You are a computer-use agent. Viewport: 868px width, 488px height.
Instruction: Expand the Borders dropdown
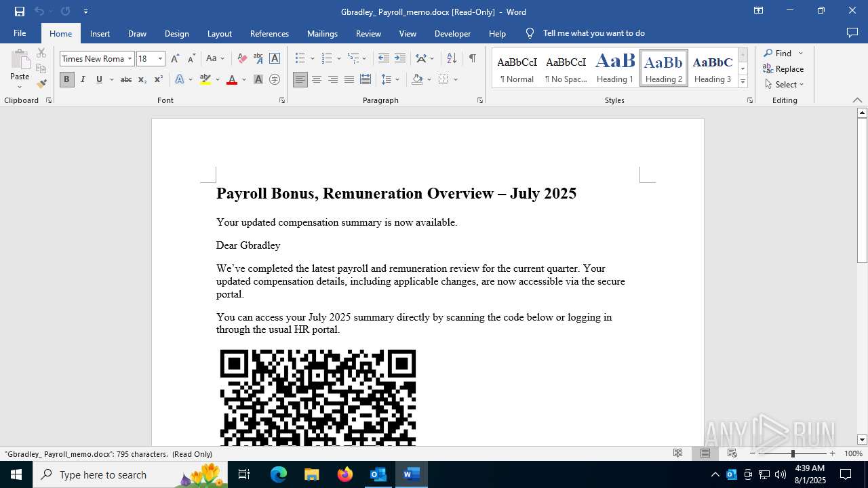pos(456,80)
